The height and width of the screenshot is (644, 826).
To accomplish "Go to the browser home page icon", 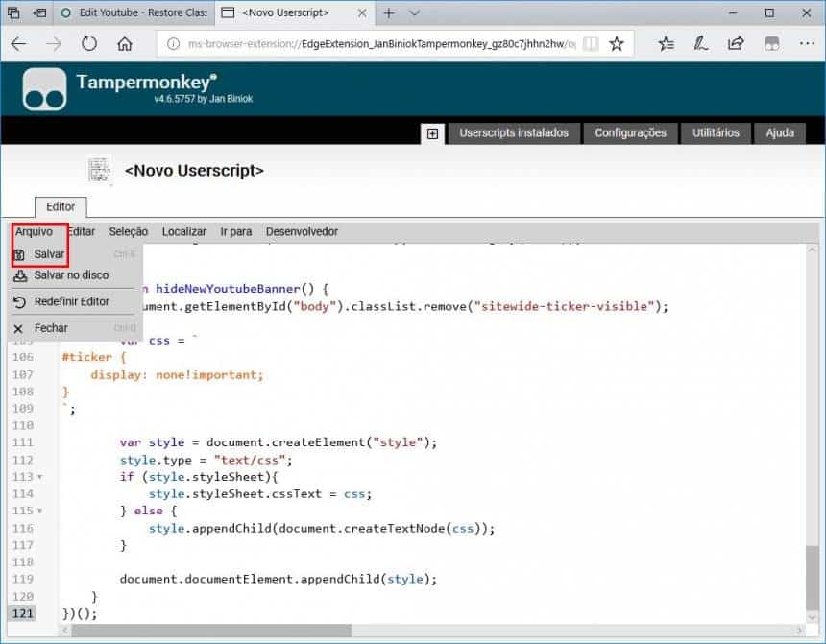I will click(124, 44).
